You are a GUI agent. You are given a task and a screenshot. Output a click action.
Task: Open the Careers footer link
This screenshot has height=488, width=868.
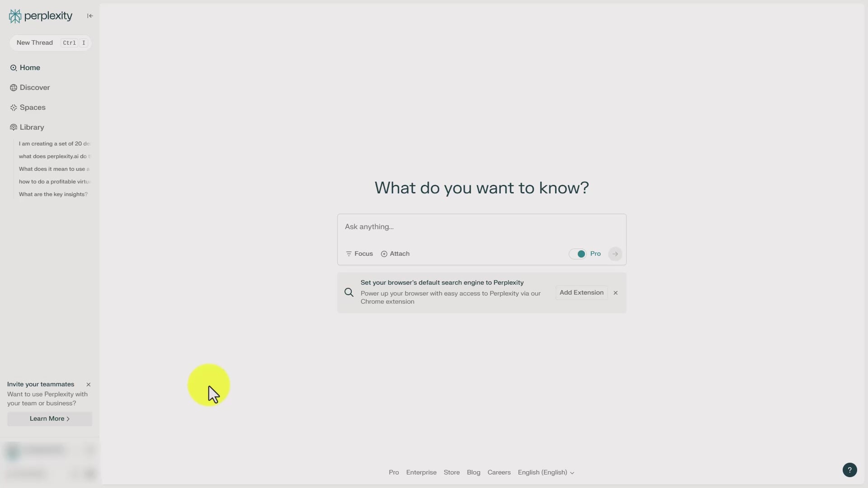pyautogui.click(x=499, y=473)
